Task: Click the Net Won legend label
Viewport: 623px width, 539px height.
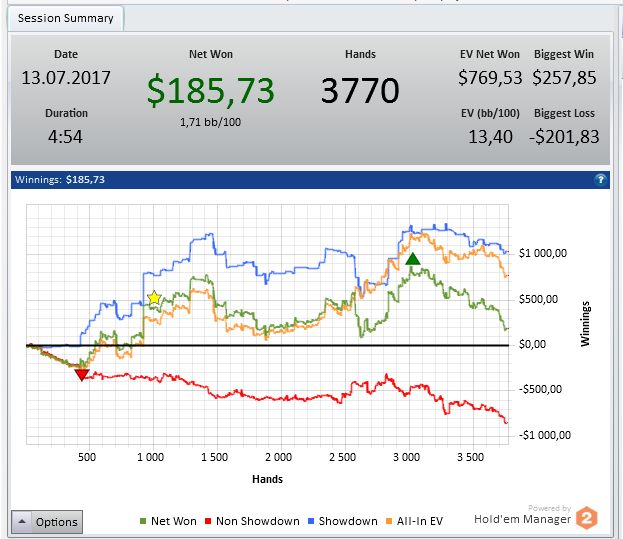Action: tap(174, 521)
